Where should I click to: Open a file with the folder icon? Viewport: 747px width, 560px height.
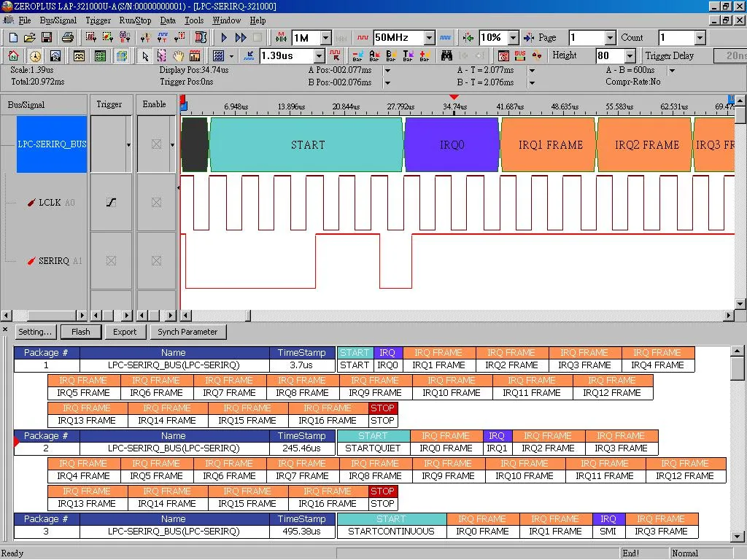(x=29, y=38)
